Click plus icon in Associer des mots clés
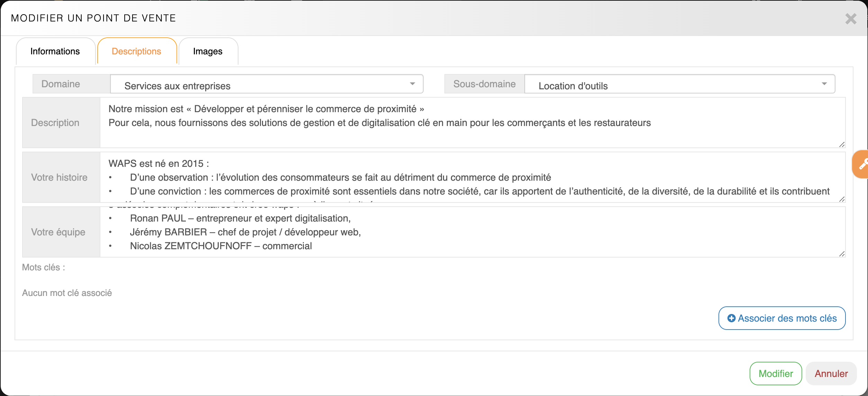The height and width of the screenshot is (396, 868). tap(731, 318)
